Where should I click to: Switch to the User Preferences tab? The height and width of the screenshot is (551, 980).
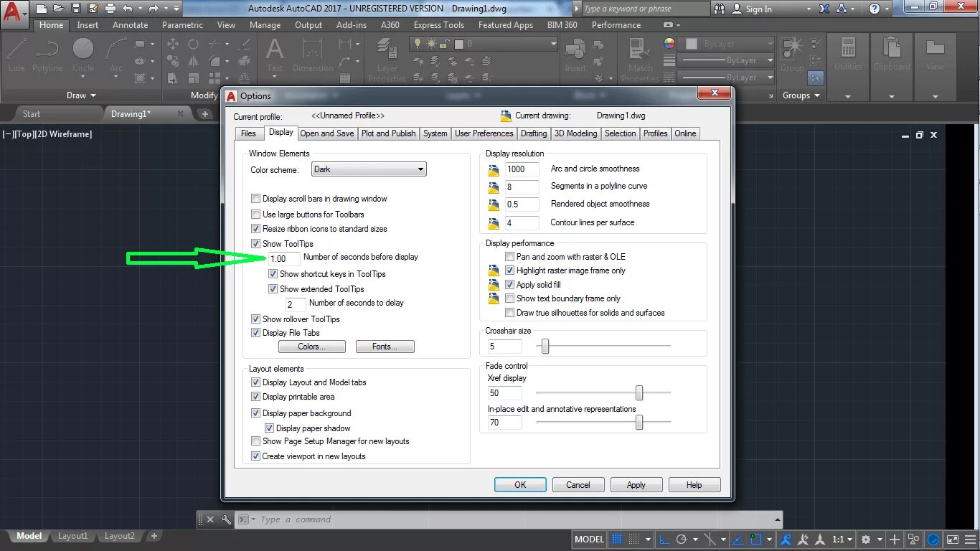point(484,133)
